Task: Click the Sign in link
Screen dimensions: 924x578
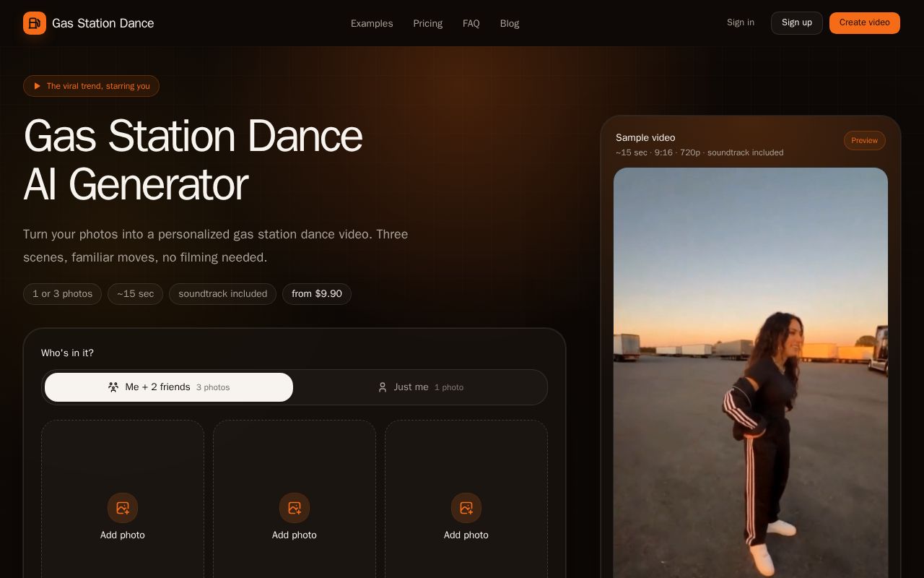Action: [741, 22]
